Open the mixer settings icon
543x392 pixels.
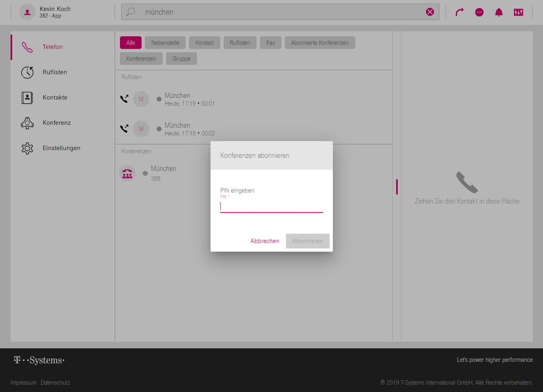pyautogui.click(x=518, y=12)
